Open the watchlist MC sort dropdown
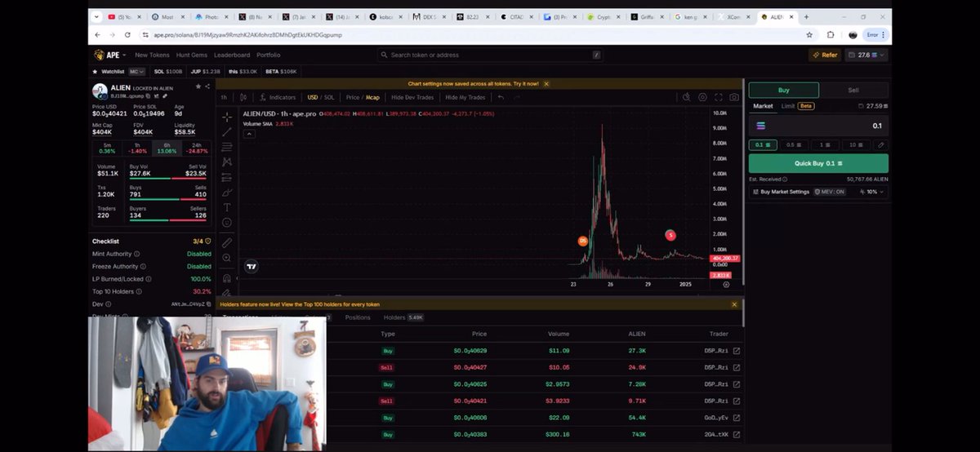This screenshot has width=980, height=452. click(136, 72)
